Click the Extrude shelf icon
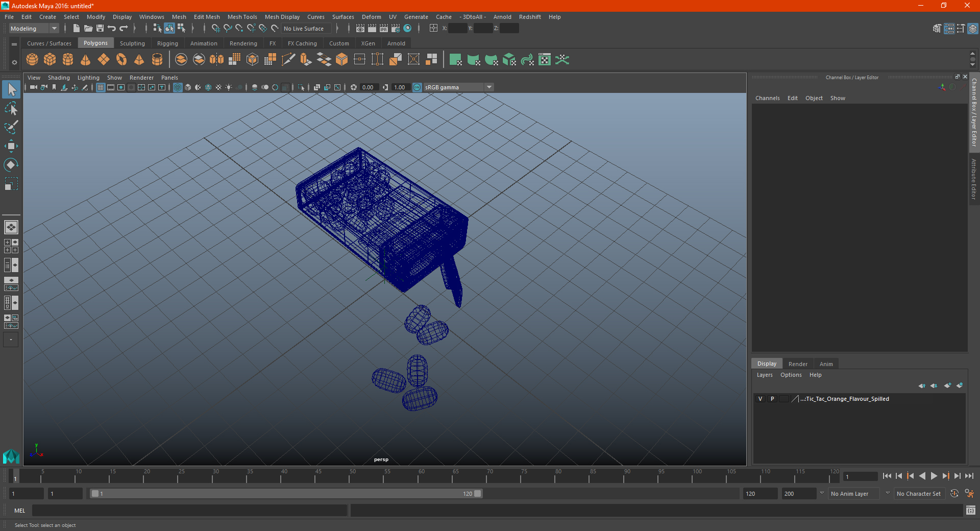The height and width of the screenshot is (531, 980). point(306,60)
